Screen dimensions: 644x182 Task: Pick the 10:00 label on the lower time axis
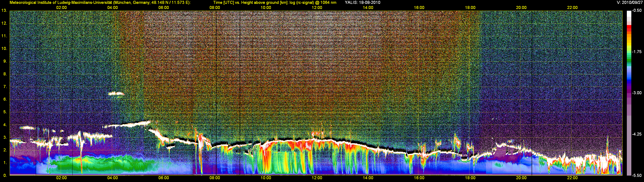pos(266,178)
